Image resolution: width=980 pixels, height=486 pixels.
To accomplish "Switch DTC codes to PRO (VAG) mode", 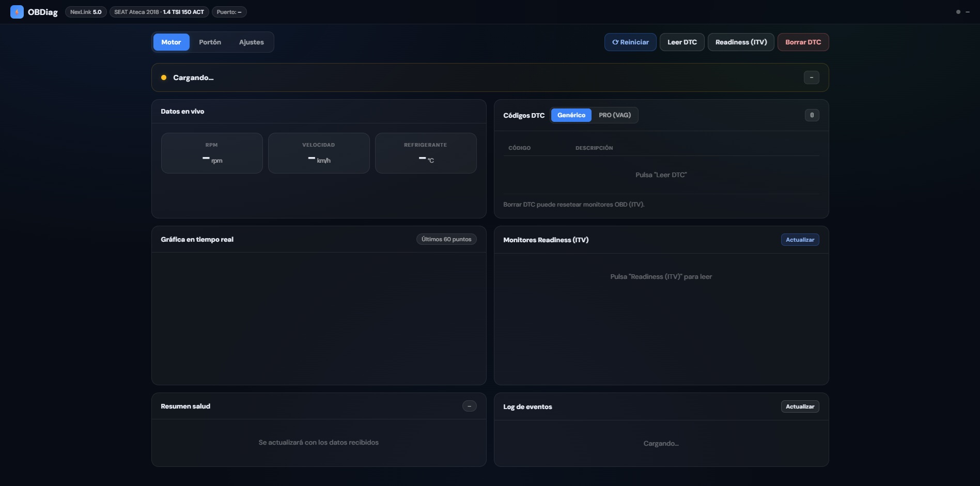I will click(614, 115).
